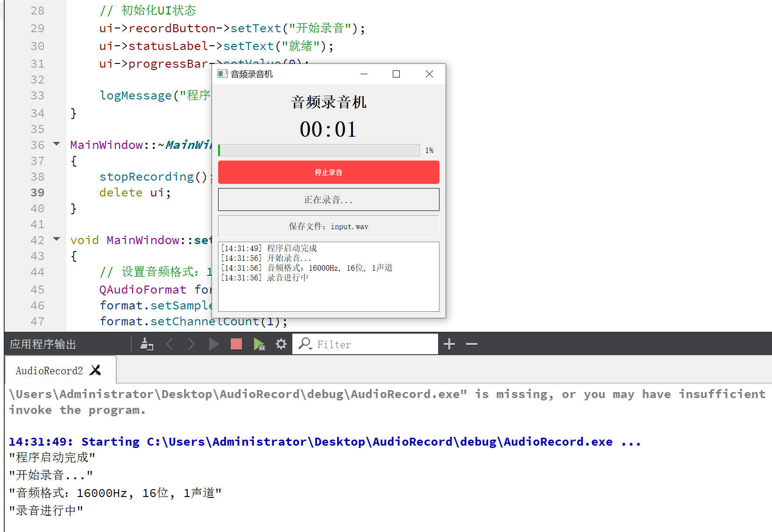Image resolution: width=772 pixels, height=532 pixels.
Task: Stop the running program with red square
Action: (236, 344)
